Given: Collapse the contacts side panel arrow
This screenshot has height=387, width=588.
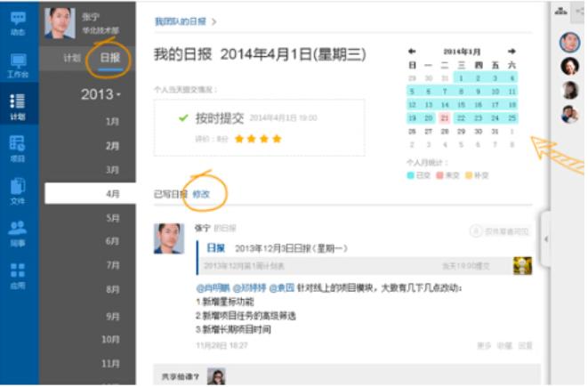Looking at the screenshot, I should (546, 239).
